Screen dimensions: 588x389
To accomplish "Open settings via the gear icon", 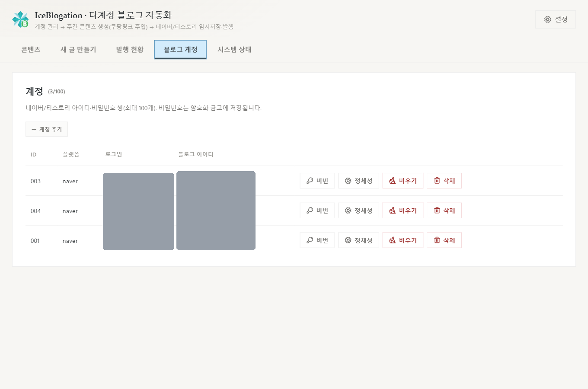I will (x=547, y=19).
